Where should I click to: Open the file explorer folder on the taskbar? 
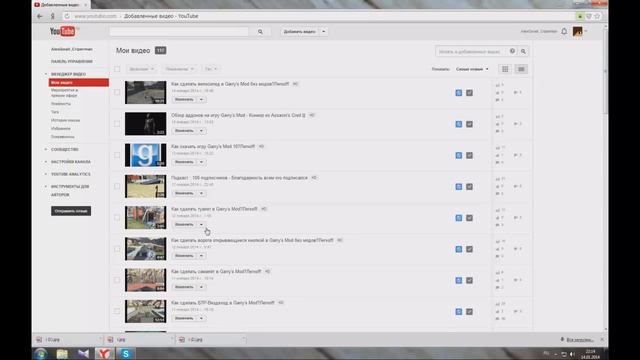(62, 353)
